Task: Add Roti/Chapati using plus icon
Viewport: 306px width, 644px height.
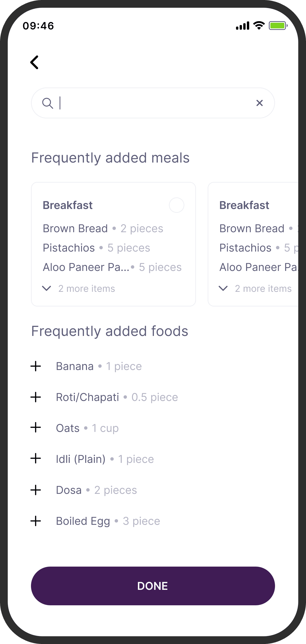Action: (x=36, y=397)
